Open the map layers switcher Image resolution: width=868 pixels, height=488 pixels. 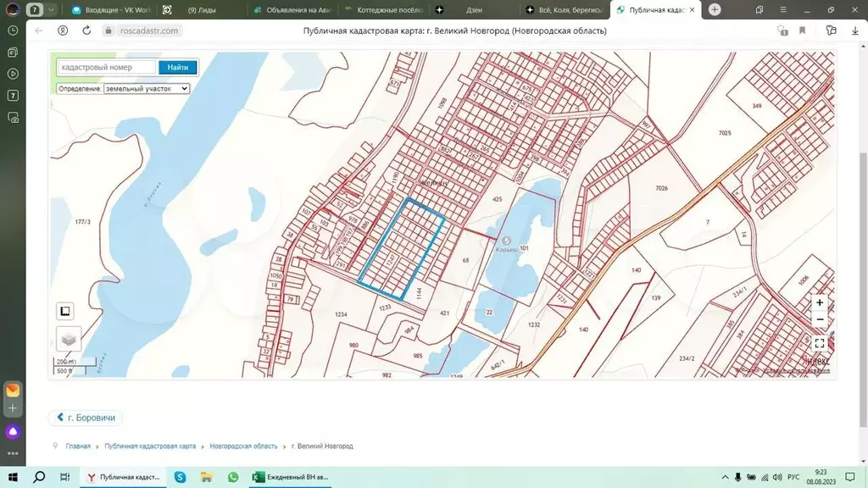[x=69, y=339]
